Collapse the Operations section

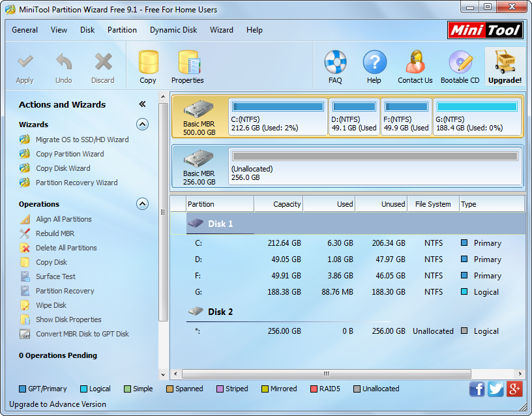pos(142,204)
